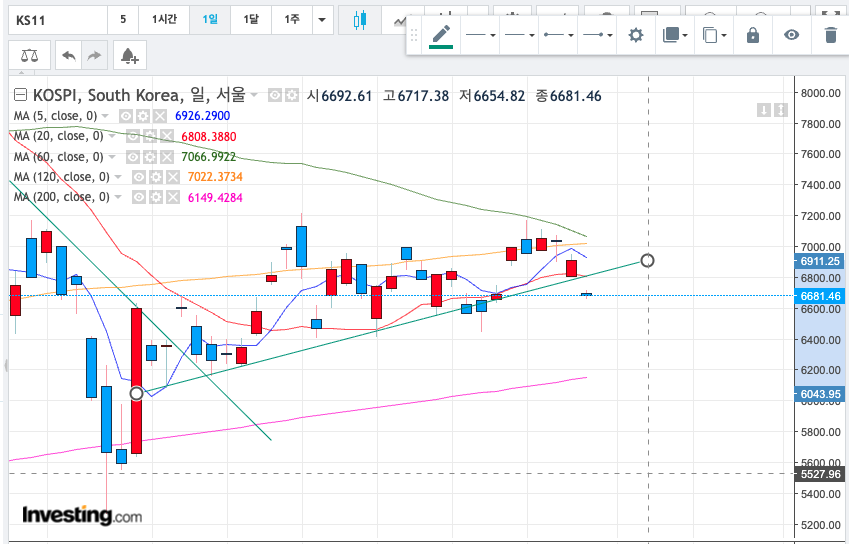The image size is (849, 544).
Task: Remove the MA (200, close, 0) indicator
Action: pyautogui.click(x=173, y=198)
